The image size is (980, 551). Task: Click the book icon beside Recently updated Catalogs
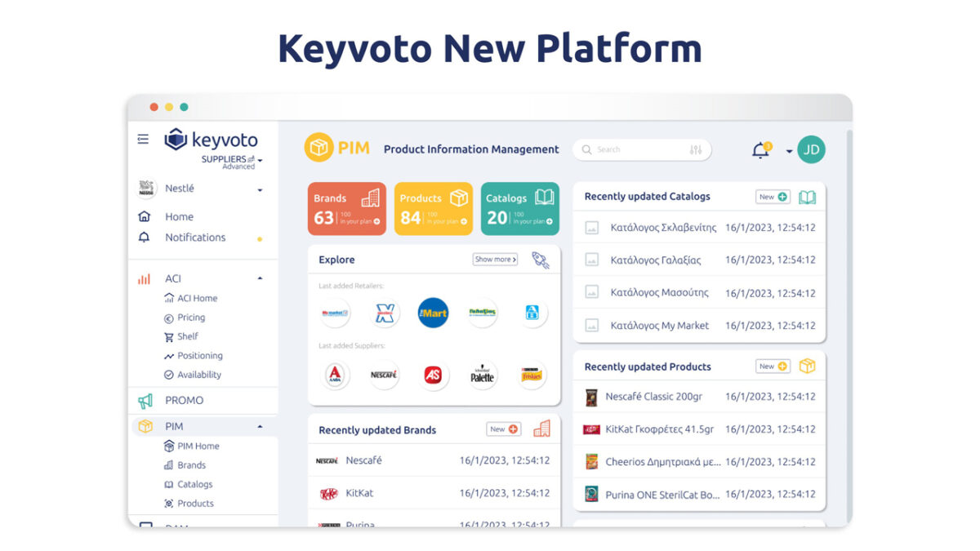coord(807,197)
